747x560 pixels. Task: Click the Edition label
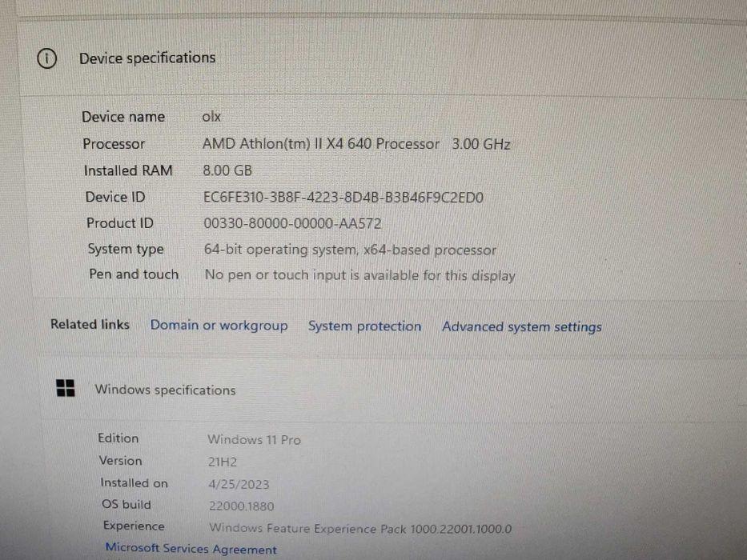[118, 438]
